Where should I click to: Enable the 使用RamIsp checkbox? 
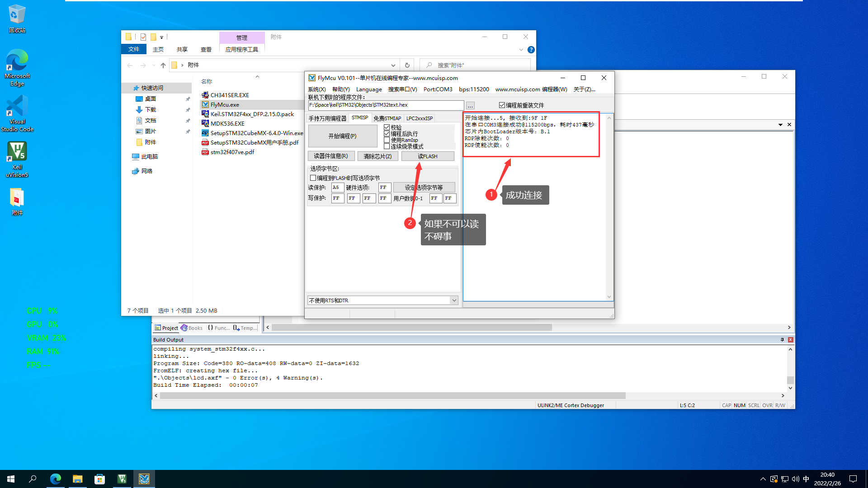click(387, 140)
